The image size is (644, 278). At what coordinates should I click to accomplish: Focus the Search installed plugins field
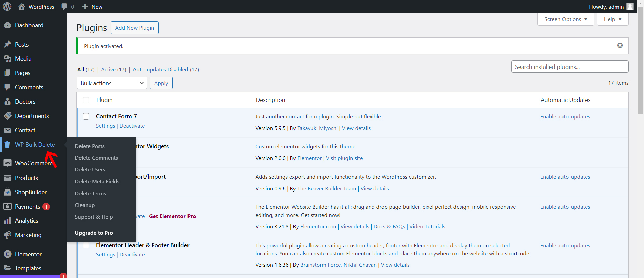click(x=570, y=67)
